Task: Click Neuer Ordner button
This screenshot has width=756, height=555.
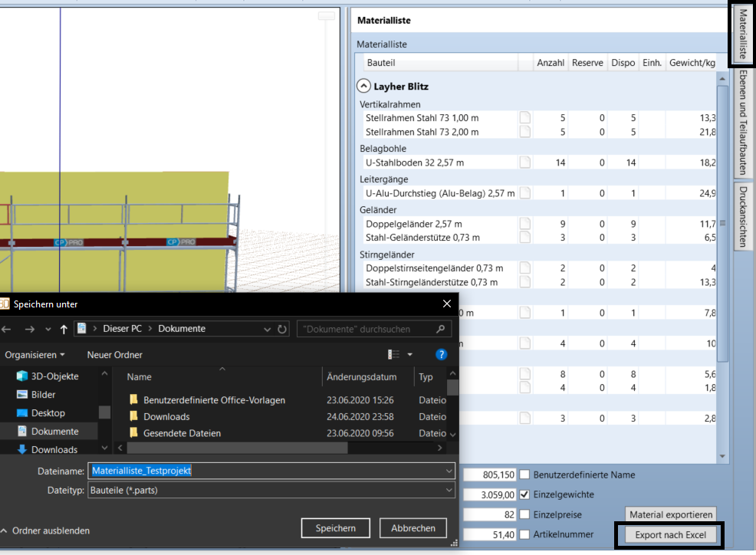Action: point(115,355)
